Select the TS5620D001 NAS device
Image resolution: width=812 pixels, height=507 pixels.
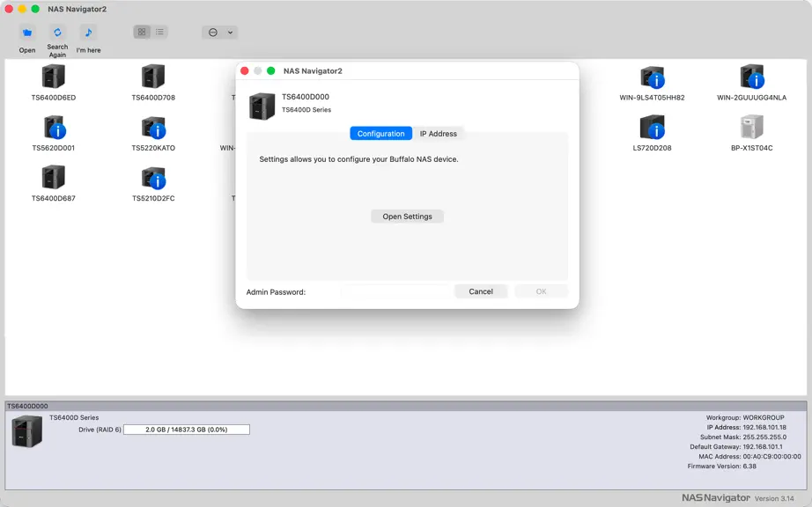(x=54, y=134)
